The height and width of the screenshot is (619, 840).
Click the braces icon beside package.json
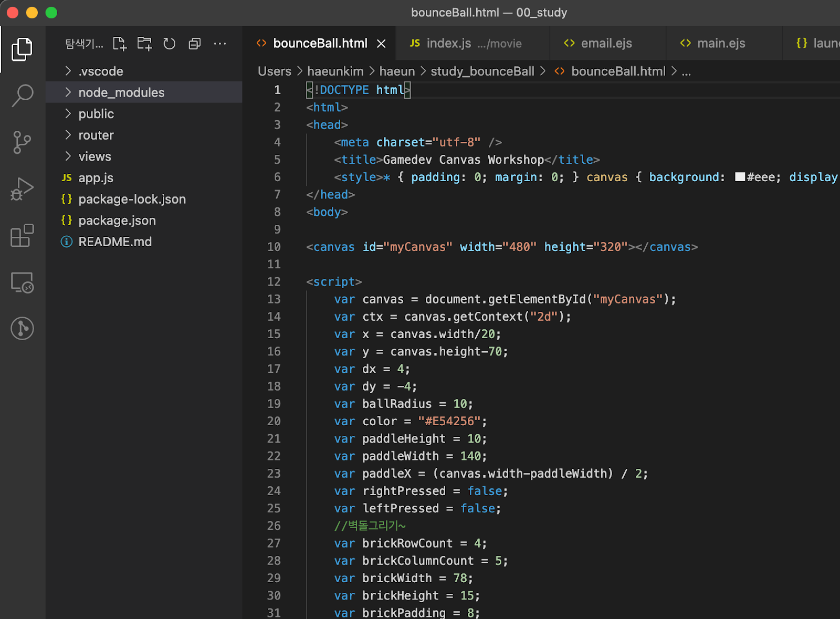pyautogui.click(x=67, y=221)
